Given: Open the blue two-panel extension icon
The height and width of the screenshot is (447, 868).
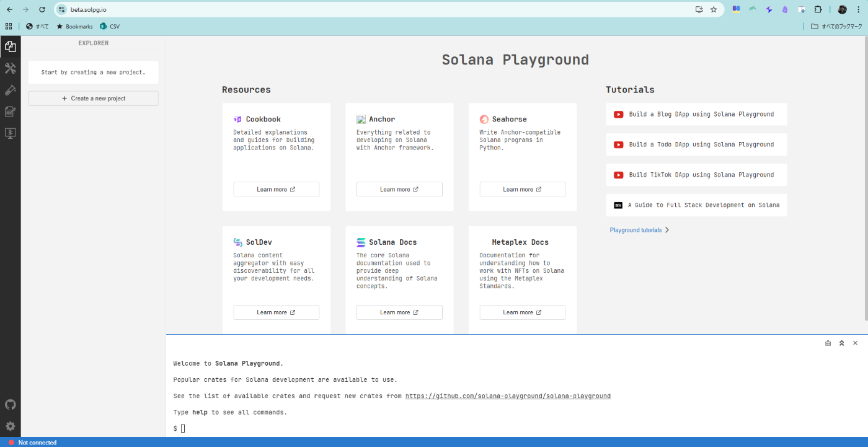Looking at the screenshot, I should click(x=737, y=9).
